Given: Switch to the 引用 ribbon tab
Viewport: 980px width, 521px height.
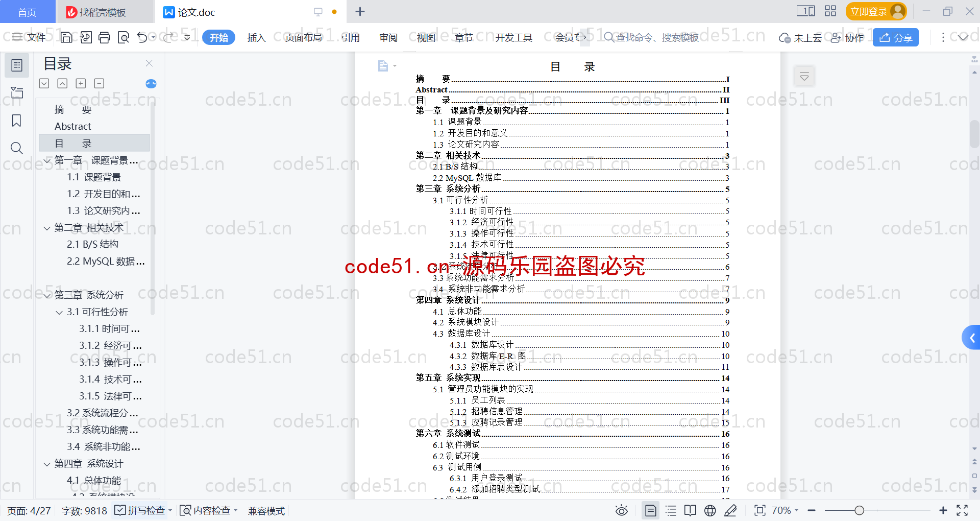Looking at the screenshot, I should pos(351,37).
